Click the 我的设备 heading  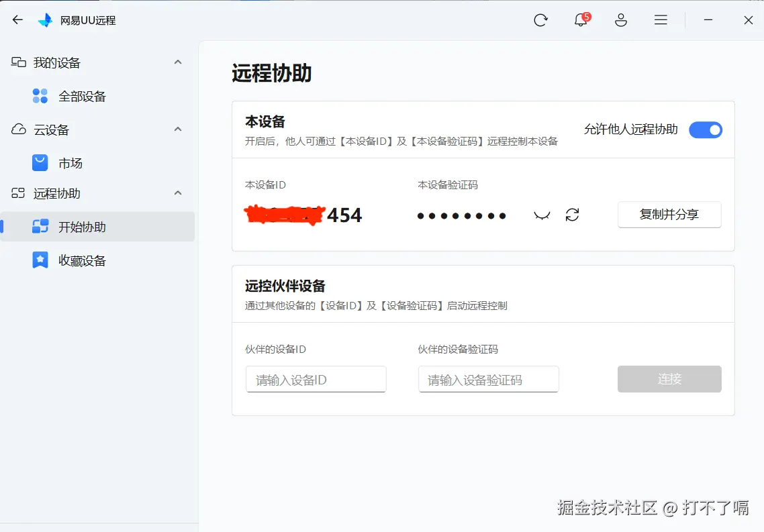(x=56, y=63)
